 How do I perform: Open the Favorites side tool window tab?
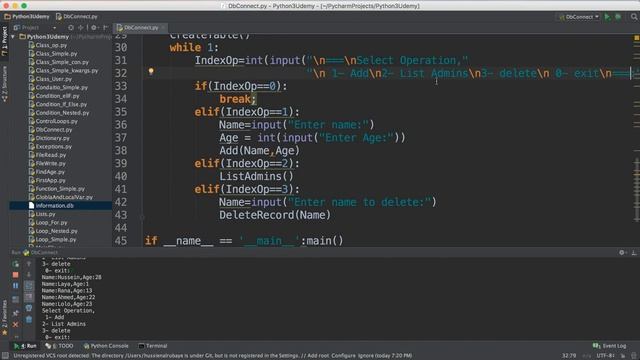pyautogui.click(x=4, y=318)
